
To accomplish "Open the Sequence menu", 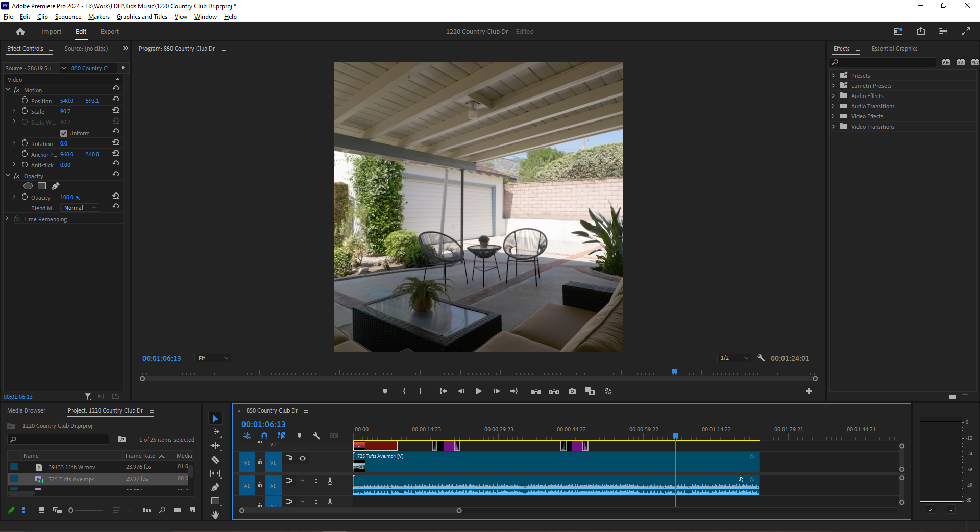I will [x=68, y=17].
